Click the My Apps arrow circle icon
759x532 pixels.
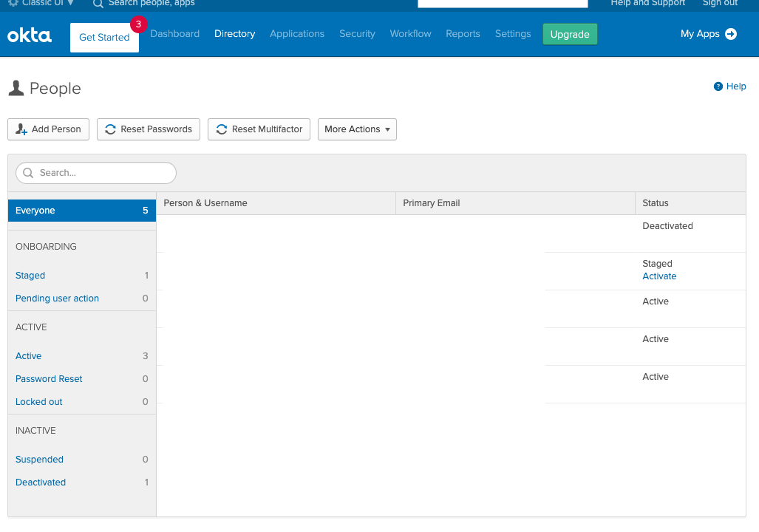point(731,34)
